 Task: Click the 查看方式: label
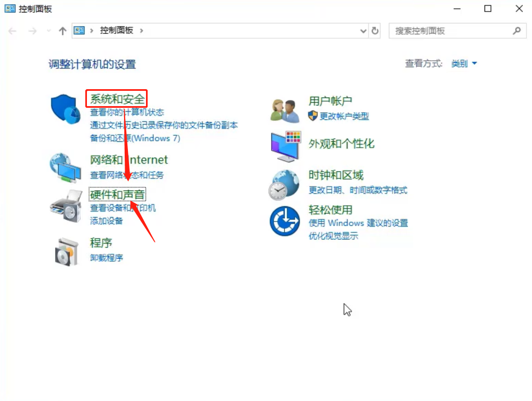(x=423, y=63)
